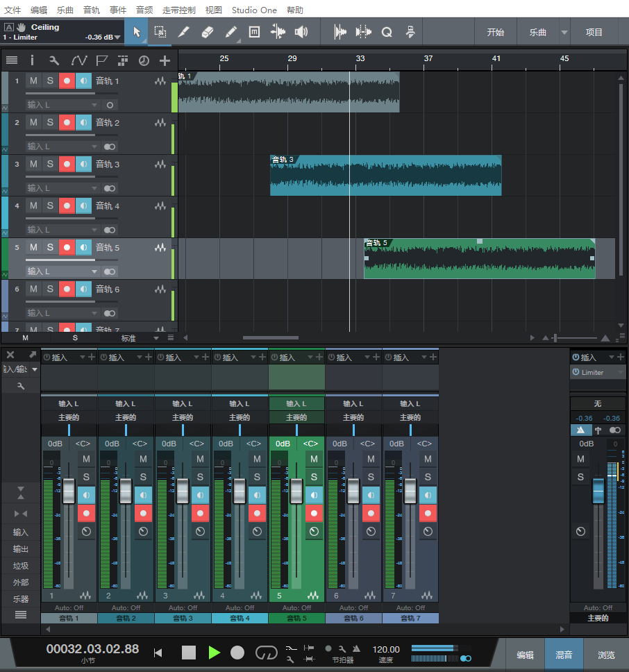Activate the Mute tool
629x672 pixels.
(x=255, y=32)
